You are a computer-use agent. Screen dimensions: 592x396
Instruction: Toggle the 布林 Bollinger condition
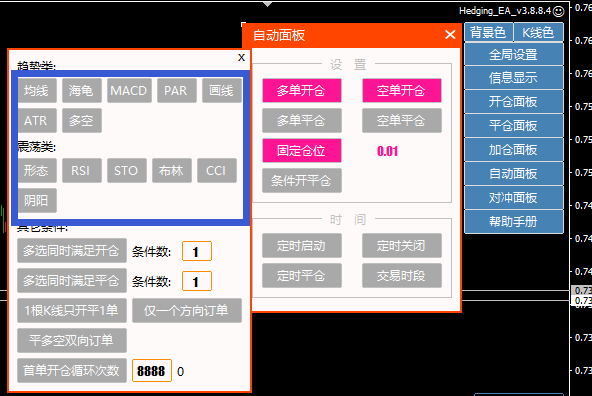tap(172, 171)
